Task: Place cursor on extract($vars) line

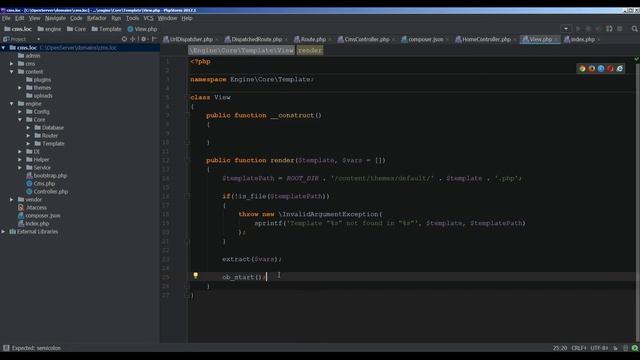Action: pos(251,259)
